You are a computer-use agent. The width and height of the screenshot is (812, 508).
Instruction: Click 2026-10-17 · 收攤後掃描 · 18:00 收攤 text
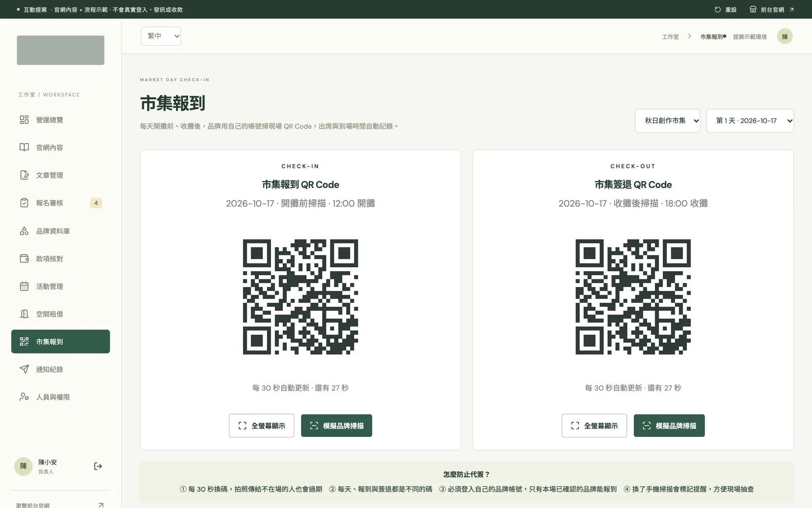(633, 203)
